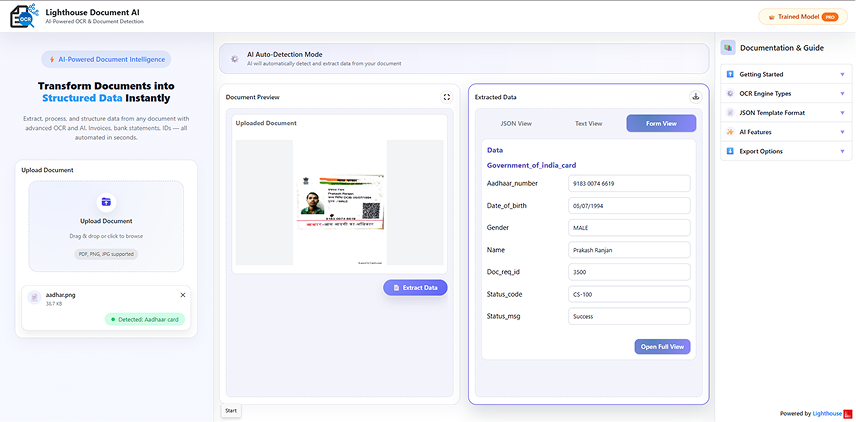
Task: Click the "Data" heading in form
Action: 495,150
